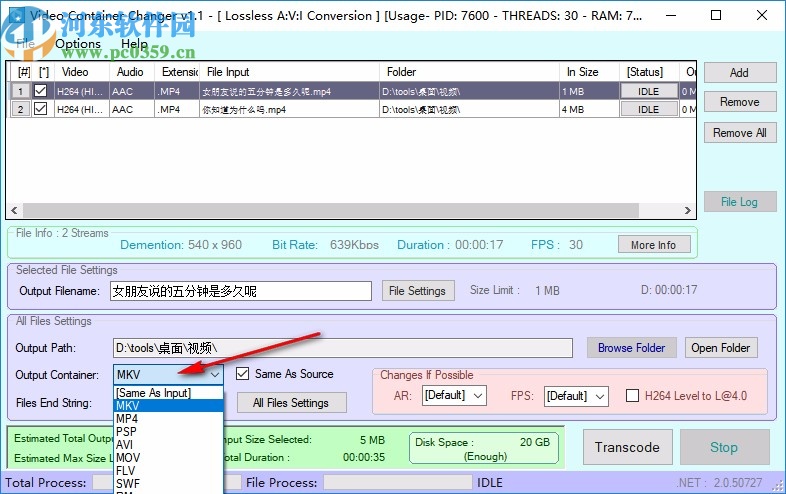Click the Output Path field
The image size is (786, 494).
(343, 348)
